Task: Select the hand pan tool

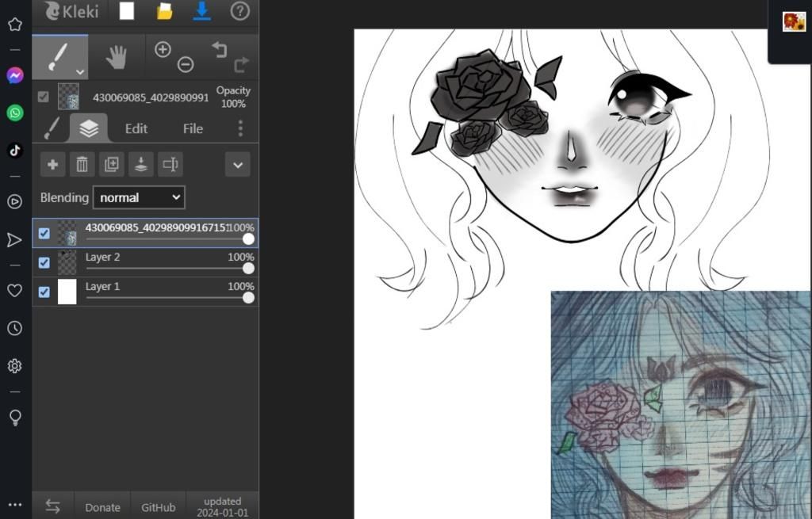Action: pos(117,57)
